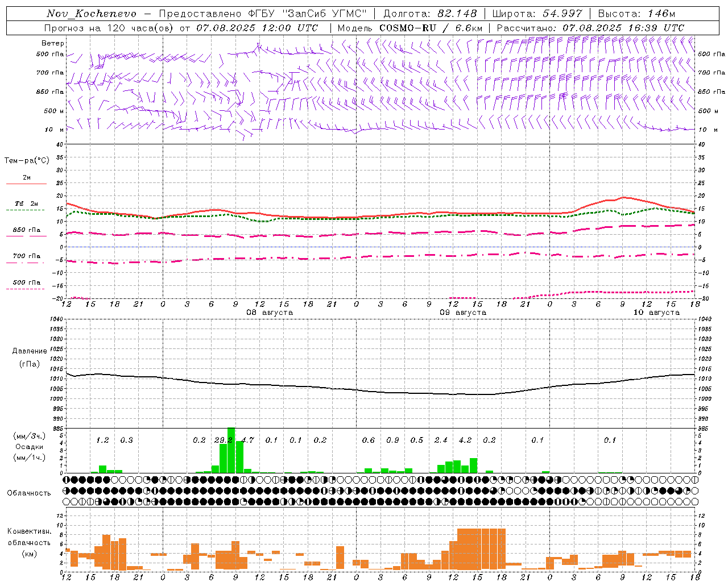Select the 'Широта: 54.997' latitude value
The width and height of the screenshot is (728, 582).
point(537,14)
